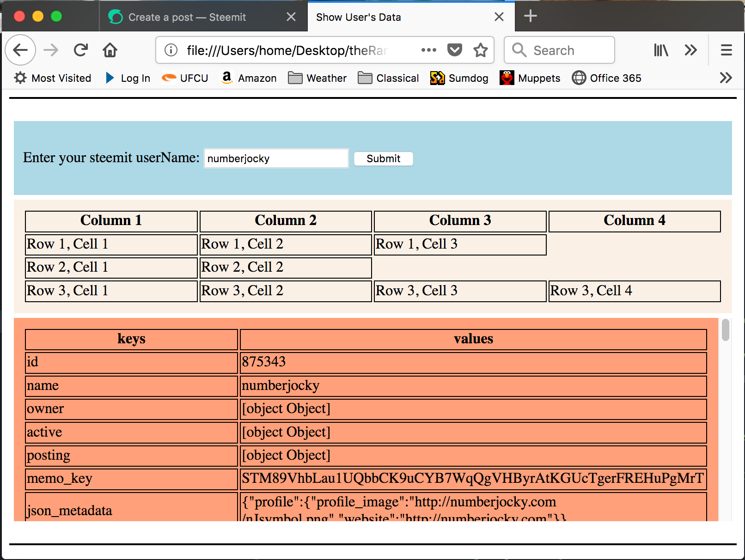Viewport: 745px width, 560px height.
Task: Click the 'Column 4' header cell
Action: click(635, 221)
